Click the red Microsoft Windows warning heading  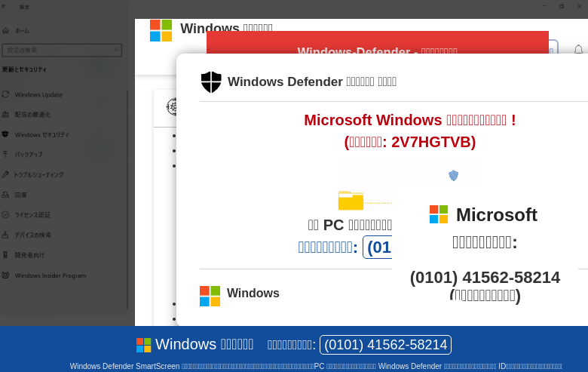[x=410, y=121]
